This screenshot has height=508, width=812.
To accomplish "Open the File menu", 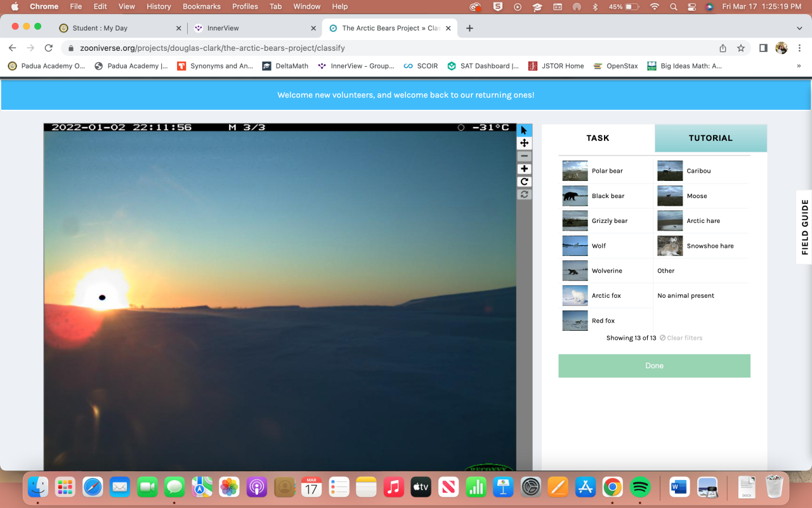I will coord(76,6).
